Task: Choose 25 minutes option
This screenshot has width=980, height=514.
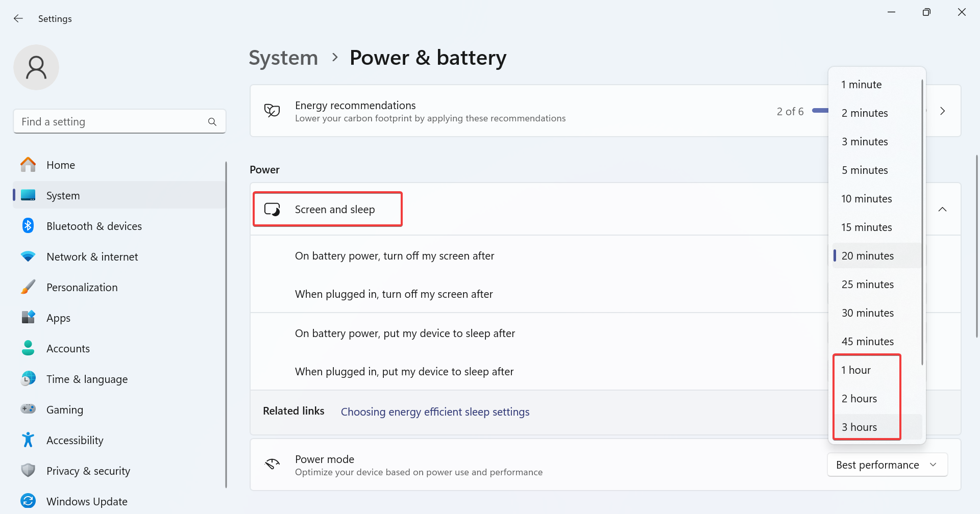Action: coord(877,285)
